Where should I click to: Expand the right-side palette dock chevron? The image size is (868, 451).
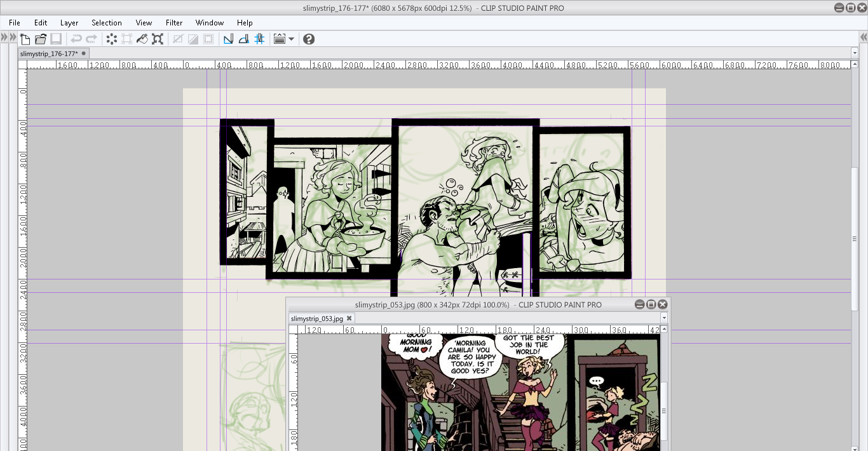[863, 37]
